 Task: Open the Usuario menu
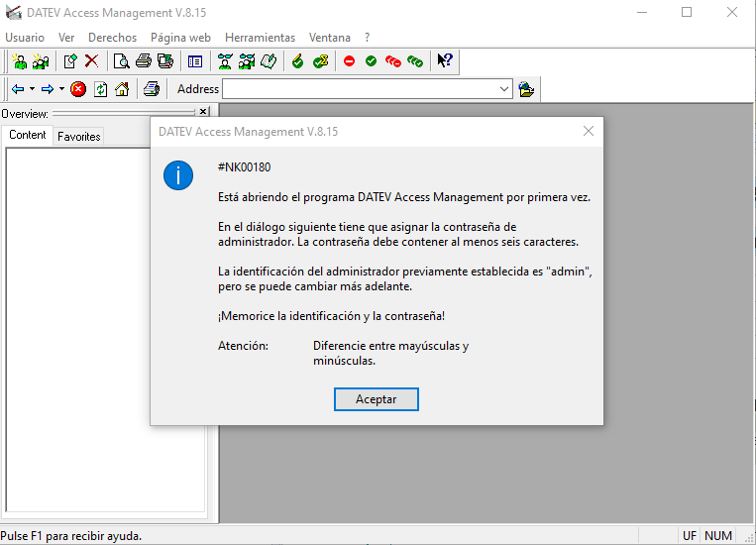[25, 38]
